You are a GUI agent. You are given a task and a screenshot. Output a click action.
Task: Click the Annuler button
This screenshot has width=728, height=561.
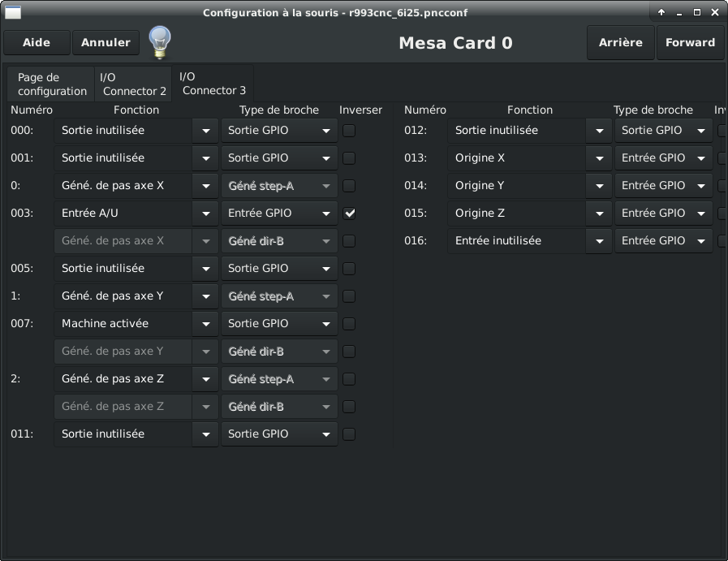pyautogui.click(x=106, y=43)
